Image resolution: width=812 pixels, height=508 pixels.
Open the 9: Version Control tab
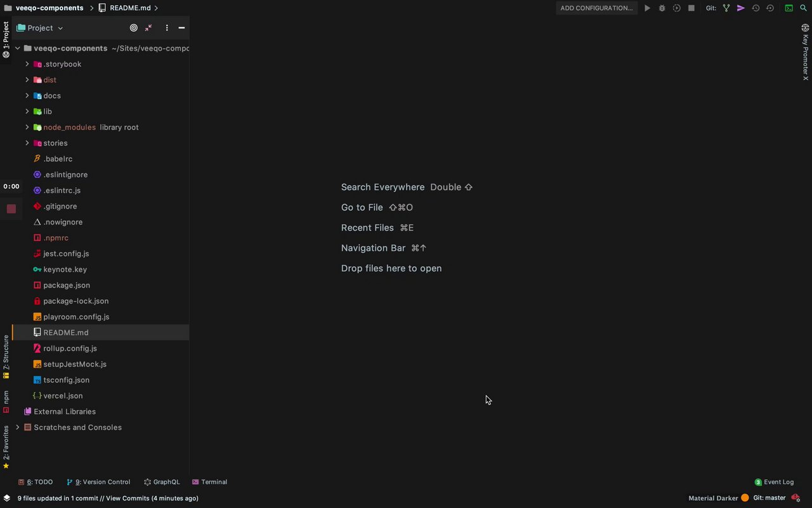[x=98, y=482]
